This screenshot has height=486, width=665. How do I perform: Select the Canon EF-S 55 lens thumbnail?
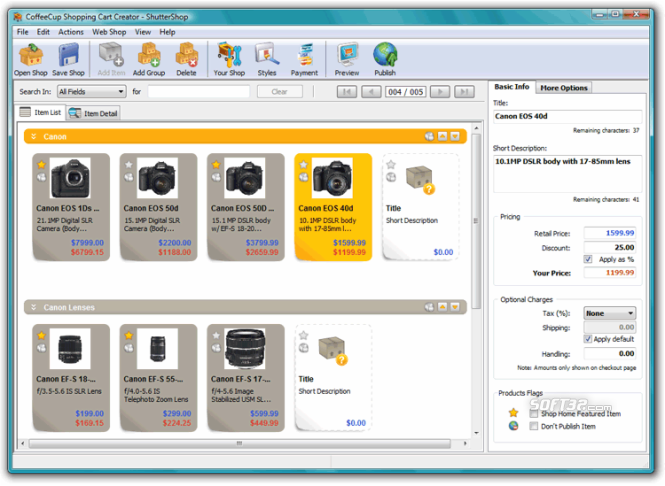pyautogui.click(x=157, y=349)
